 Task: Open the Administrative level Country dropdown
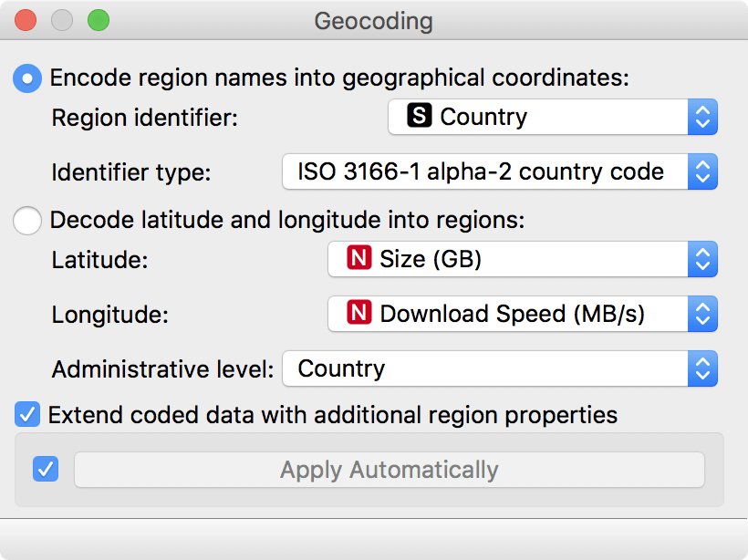500,368
